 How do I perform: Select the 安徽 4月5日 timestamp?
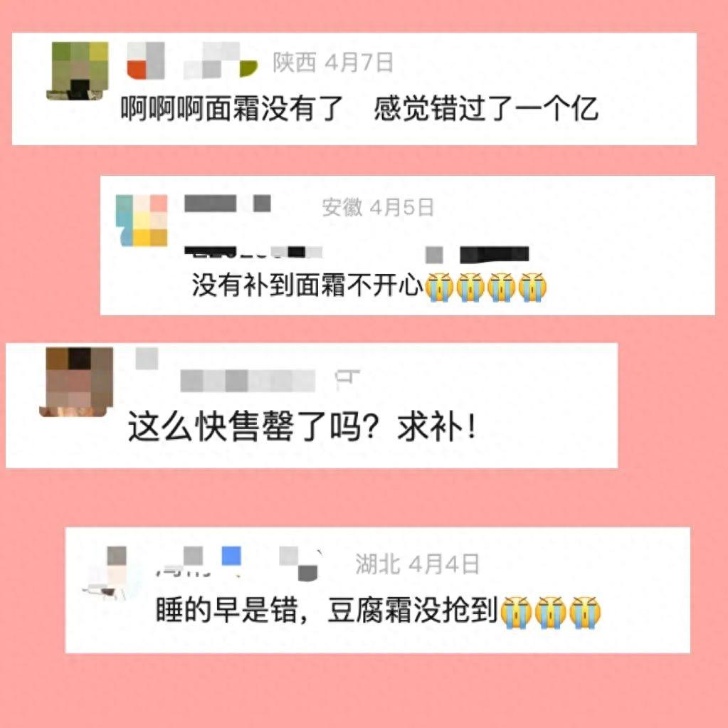point(378,207)
